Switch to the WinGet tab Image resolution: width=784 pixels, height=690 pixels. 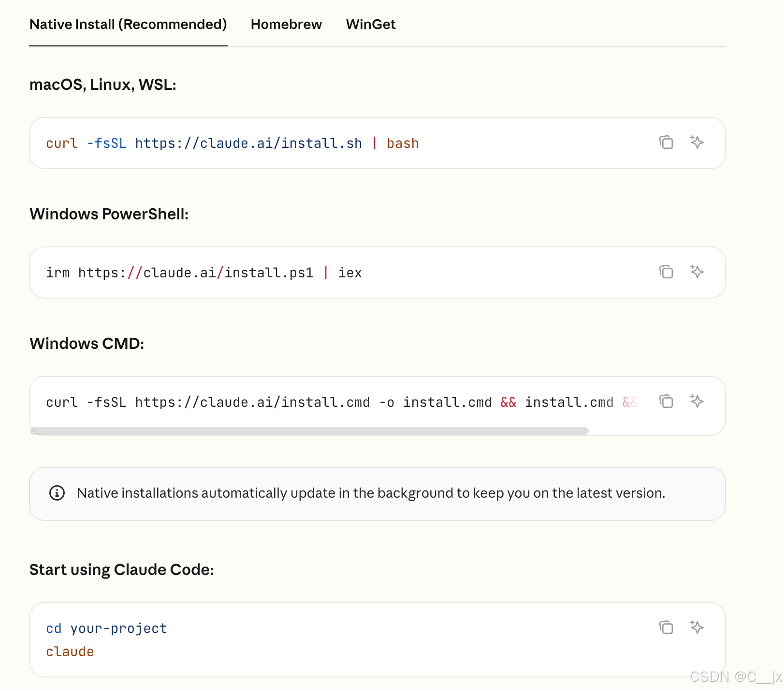point(371,24)
